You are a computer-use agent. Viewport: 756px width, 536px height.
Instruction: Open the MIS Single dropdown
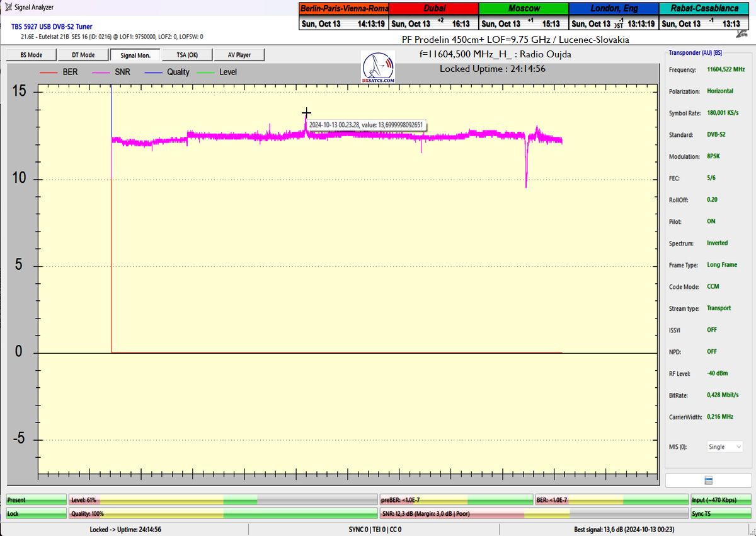pos(725,446)
